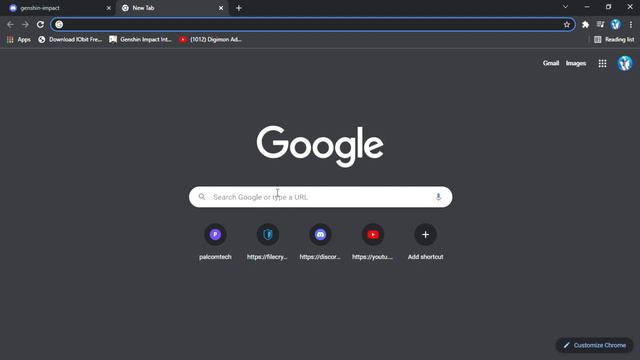640x360 pixels.
Task: Open the media control icon in toolbar
Action: (600, 24)
